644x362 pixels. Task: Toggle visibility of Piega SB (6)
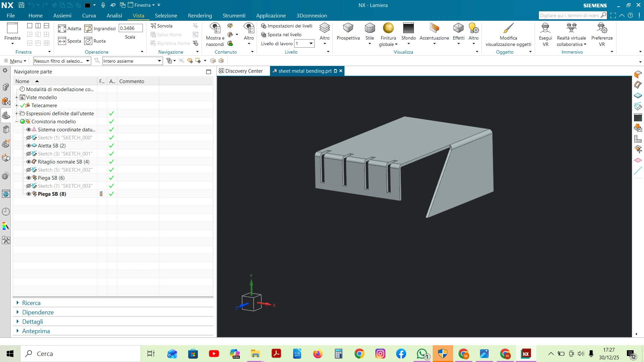29,178
